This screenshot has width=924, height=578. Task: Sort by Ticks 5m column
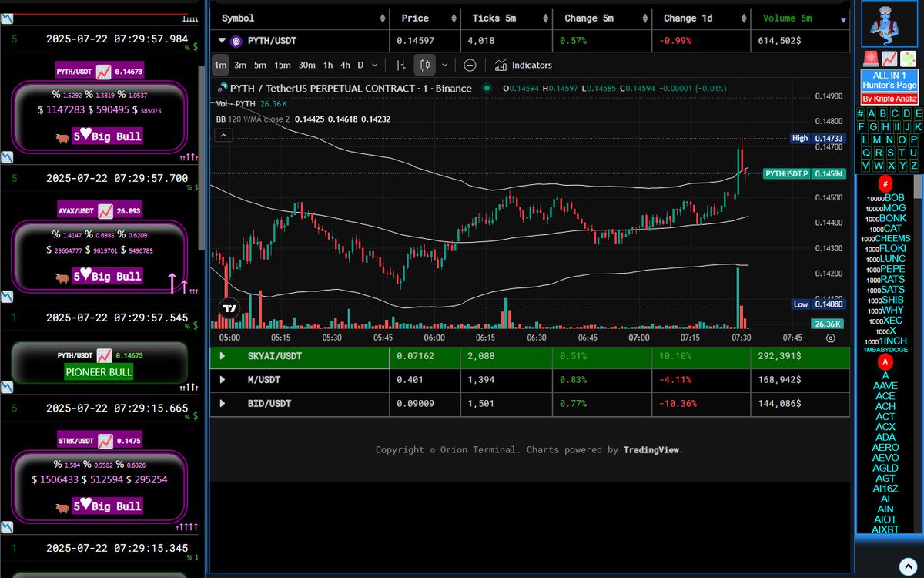pos(507,18)
